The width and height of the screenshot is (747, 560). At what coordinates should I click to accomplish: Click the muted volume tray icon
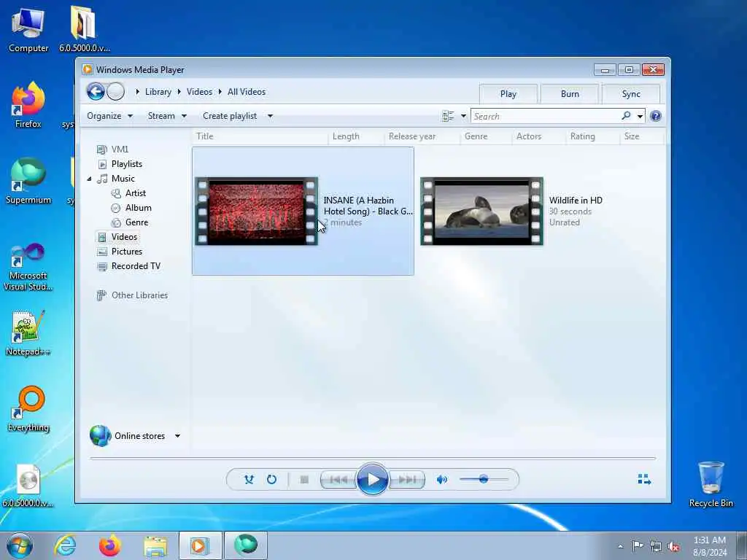673,546
